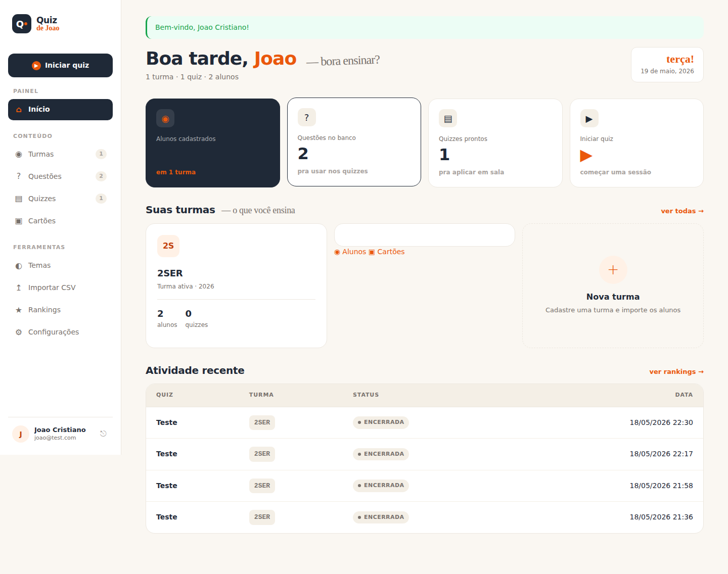Click ENCERRADA status in the 21:36 row

[x=381, y=517]
